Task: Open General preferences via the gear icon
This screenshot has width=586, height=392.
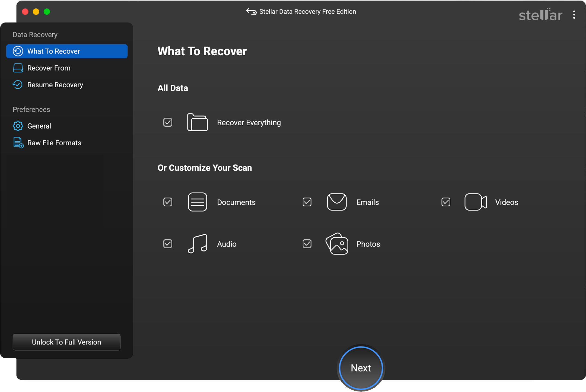Action: coord(18,126)
